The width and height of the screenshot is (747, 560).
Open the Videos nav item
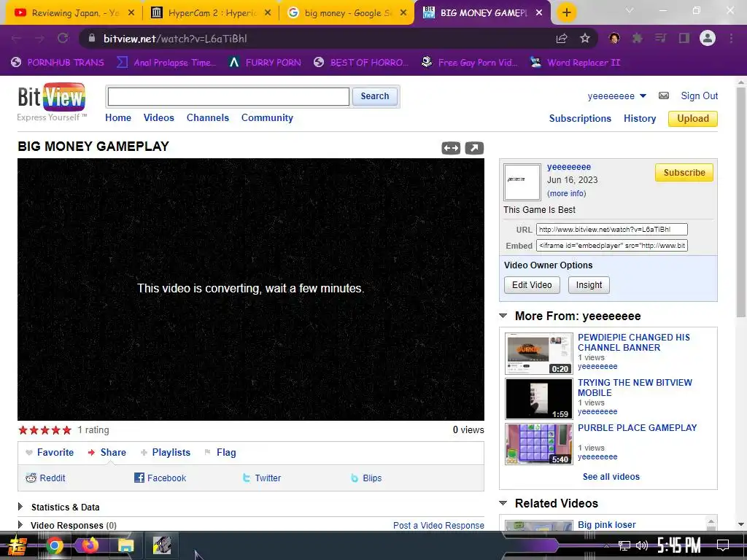[x=158, y=117]
